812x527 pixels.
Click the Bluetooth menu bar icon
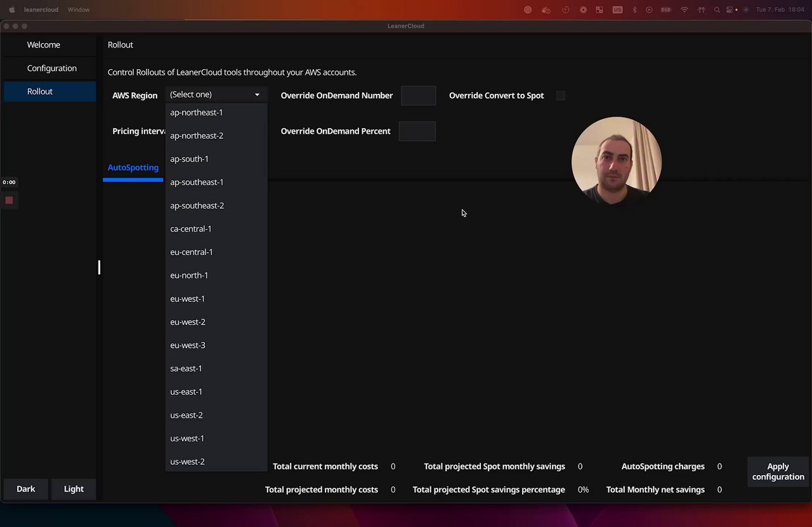coord(635,10)
